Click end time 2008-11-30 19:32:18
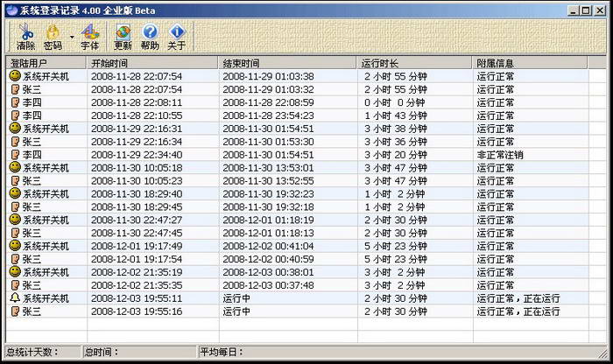Viewport: 613px width, 364px height. 268,207
